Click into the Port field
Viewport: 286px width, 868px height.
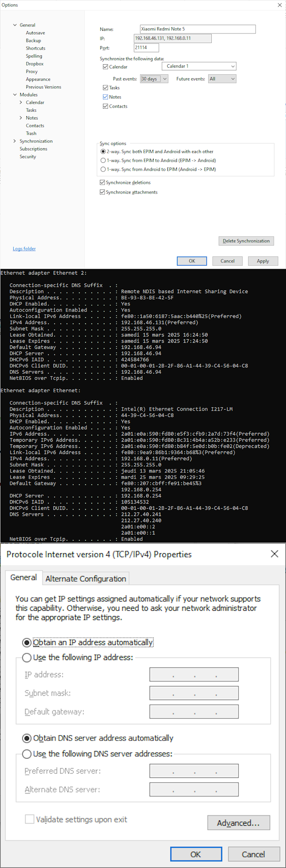tap(146, 47)
